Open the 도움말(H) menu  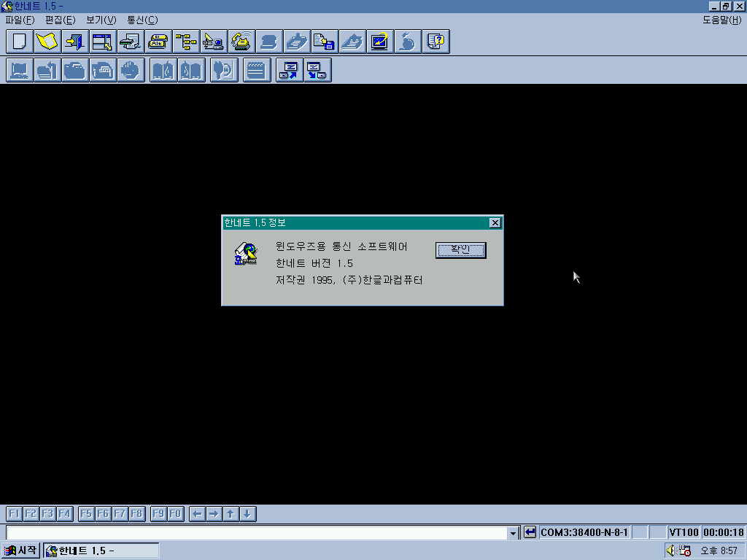pyautogui.click(x=721, y=20)
